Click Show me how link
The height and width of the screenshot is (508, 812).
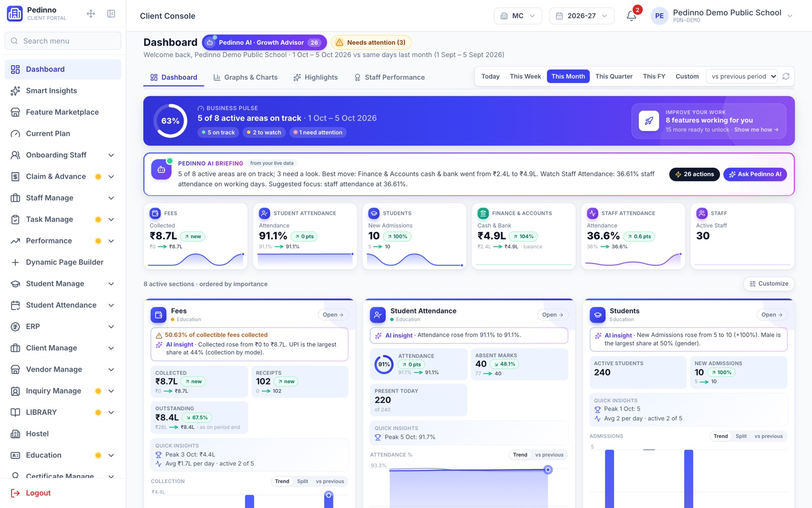(x=756, y=130)
